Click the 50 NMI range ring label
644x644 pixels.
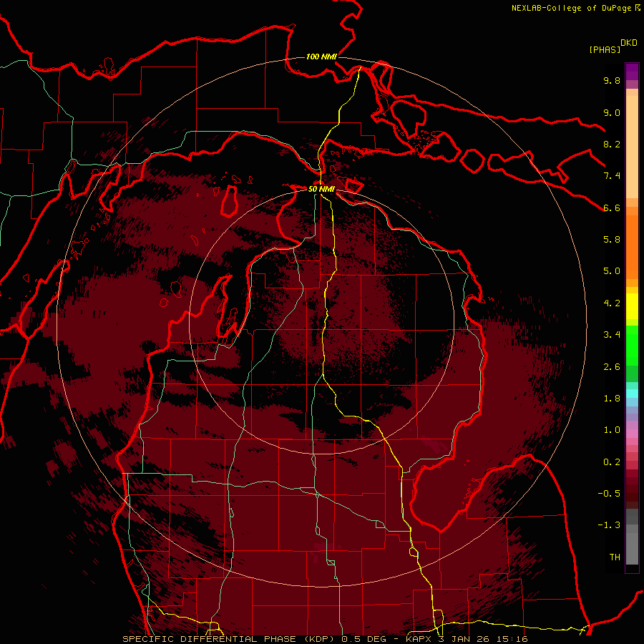point(321,189)
